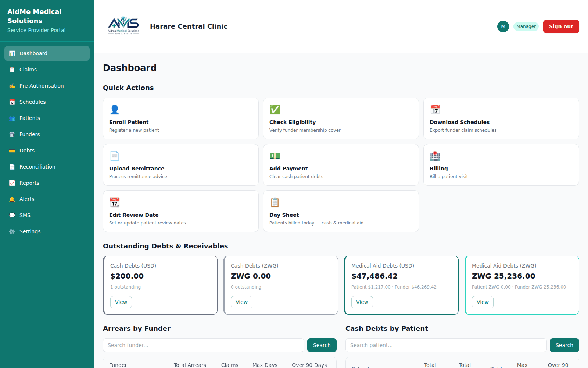Click the $200.00 cash debts amount
Screen dimensions: 588x368
127,276
